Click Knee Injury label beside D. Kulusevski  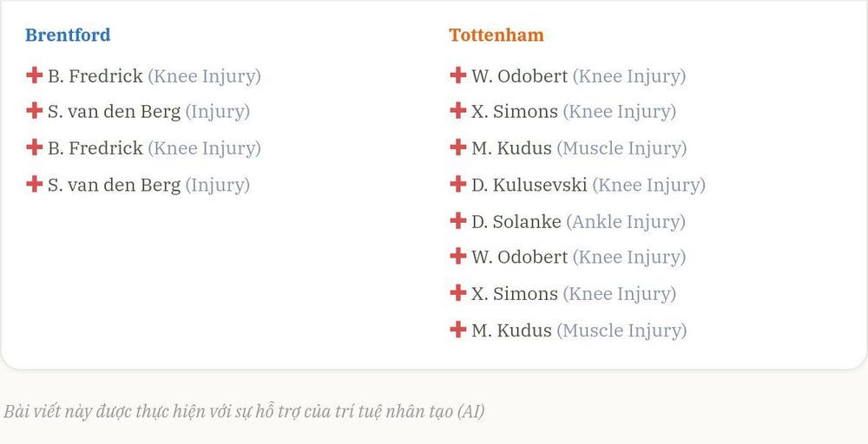pyautogui.click(x=648, y=186)
